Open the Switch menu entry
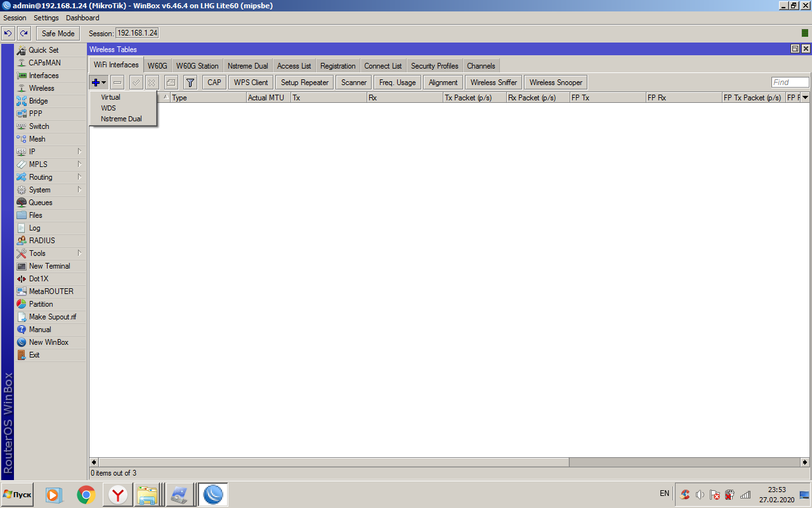Image resolution: width=812 pixels, height=508 pixels. pyautogui.click(x=50, y=126)
